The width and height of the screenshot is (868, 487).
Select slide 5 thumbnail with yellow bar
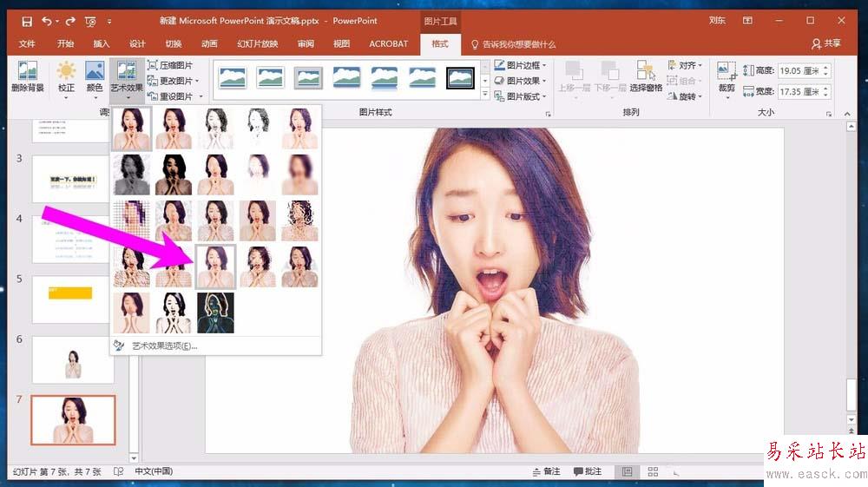click(x=73, y=299)
